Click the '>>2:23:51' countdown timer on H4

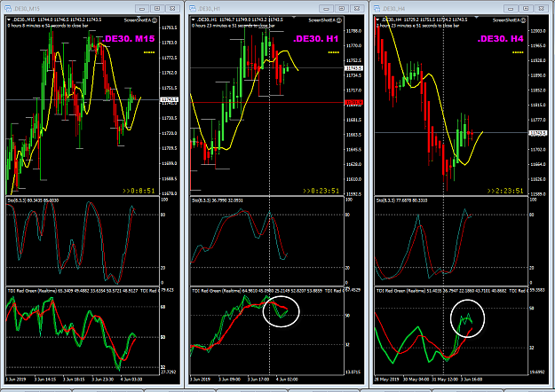(505, 191)
